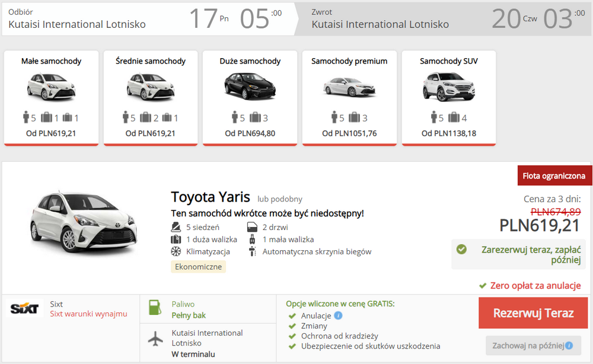Click the snowflake Klimatyzacja icon
The width and height of the screenshot is (593, 364).
tap(176, 251)
